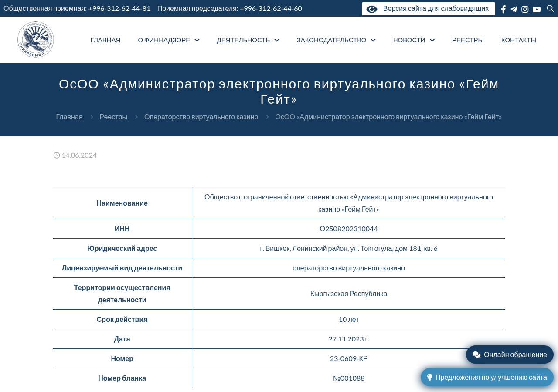Click the Номер row label
This screenshot has width=558, height=392.
[122, 358]
